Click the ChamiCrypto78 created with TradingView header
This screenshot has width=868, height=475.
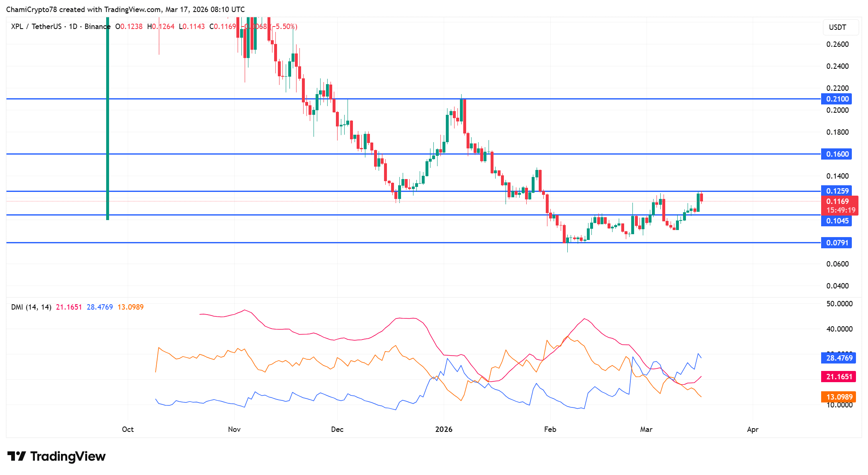point(125,9)
